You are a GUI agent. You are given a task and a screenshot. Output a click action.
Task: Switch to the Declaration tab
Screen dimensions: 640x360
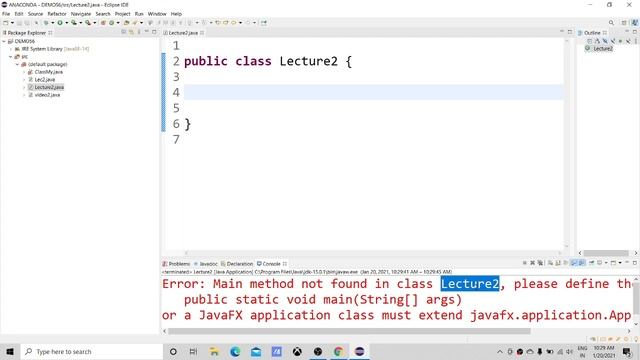coord(237,264)
